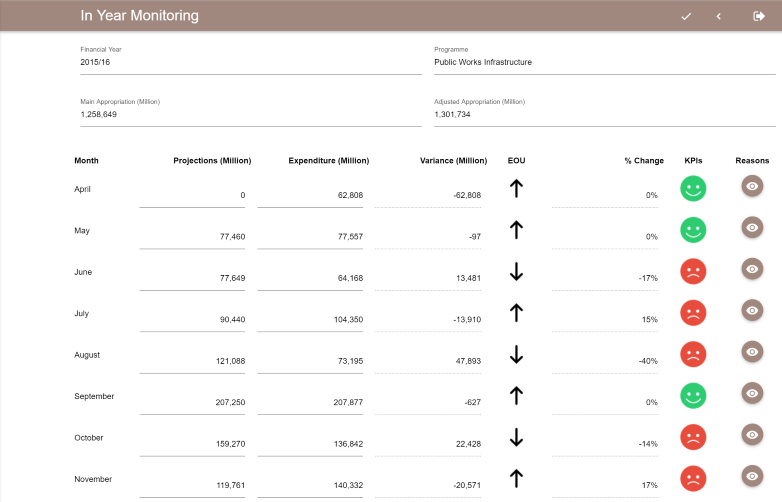Click the green smiley KPI for April
This screenshot has height=502, width=782.
point(693,188)
